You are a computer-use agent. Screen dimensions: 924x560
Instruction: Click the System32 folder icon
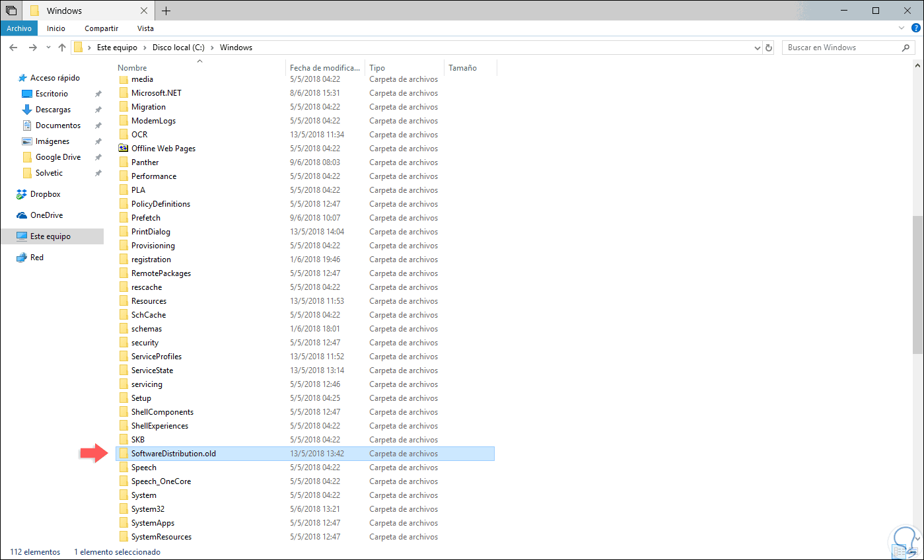pos(123,509)
